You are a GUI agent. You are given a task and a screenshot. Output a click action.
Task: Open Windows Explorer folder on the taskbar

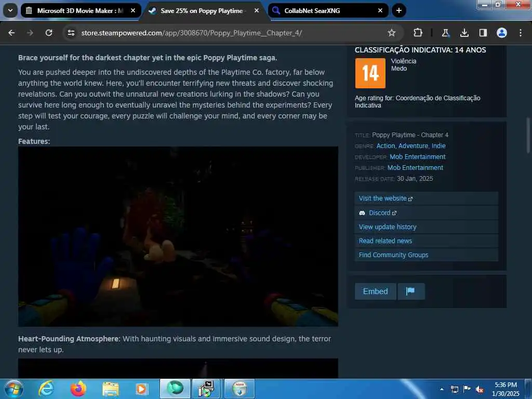coord(110,389)
